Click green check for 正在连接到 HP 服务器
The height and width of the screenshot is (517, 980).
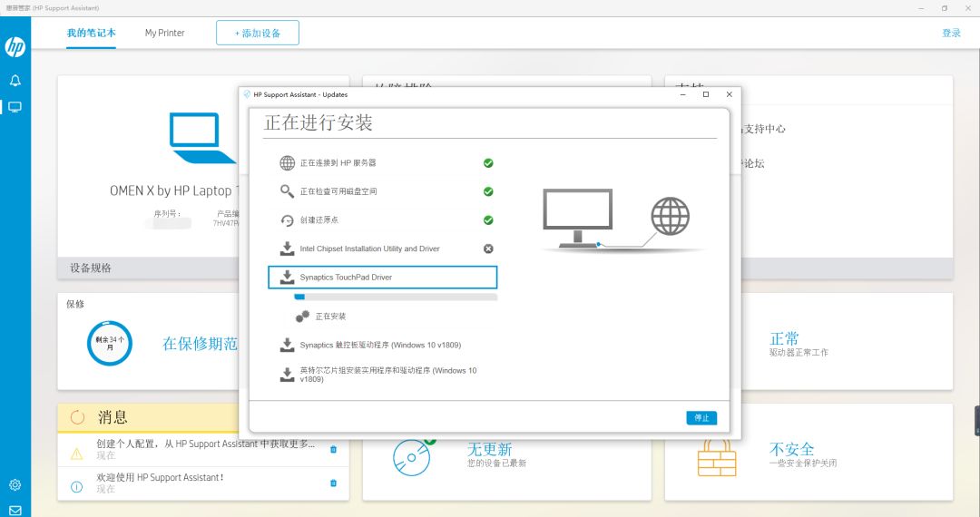coord(488,163)
